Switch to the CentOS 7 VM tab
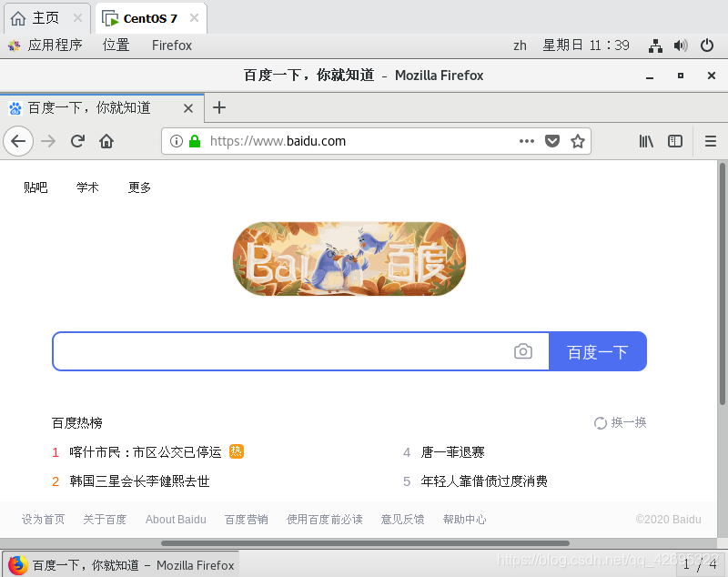This screenshot has height=577, width=728. [151, 18]
